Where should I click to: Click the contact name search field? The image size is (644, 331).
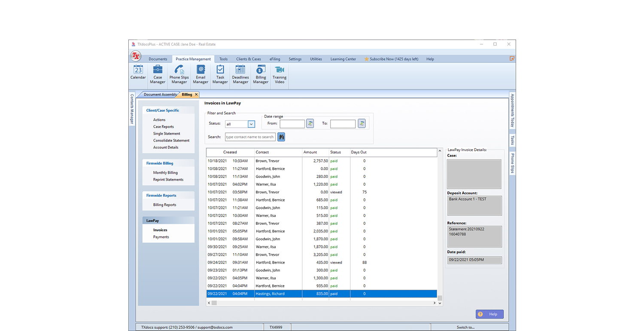coord(250,137)
